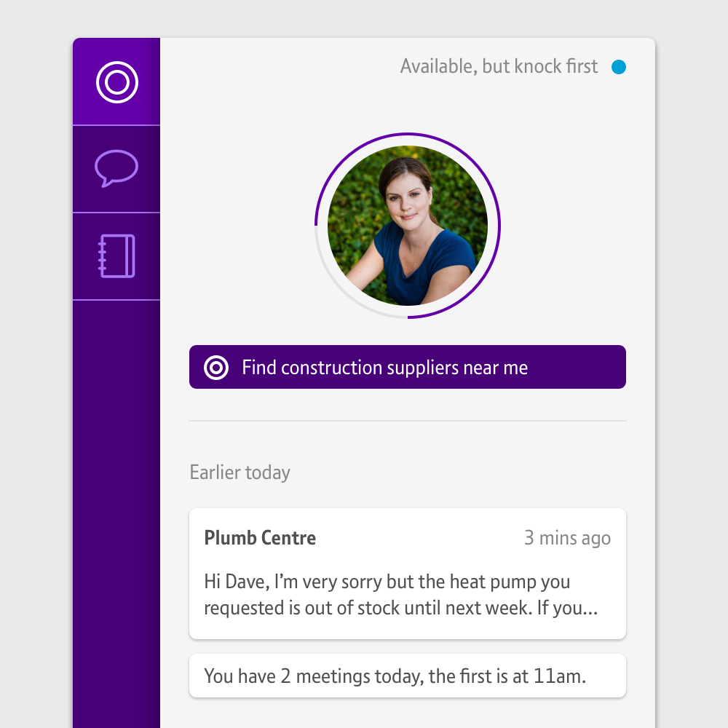This screenshot has width=728, height=728.
Task: Open the Plumb Centre message card
Action: (x=408, y=574)
